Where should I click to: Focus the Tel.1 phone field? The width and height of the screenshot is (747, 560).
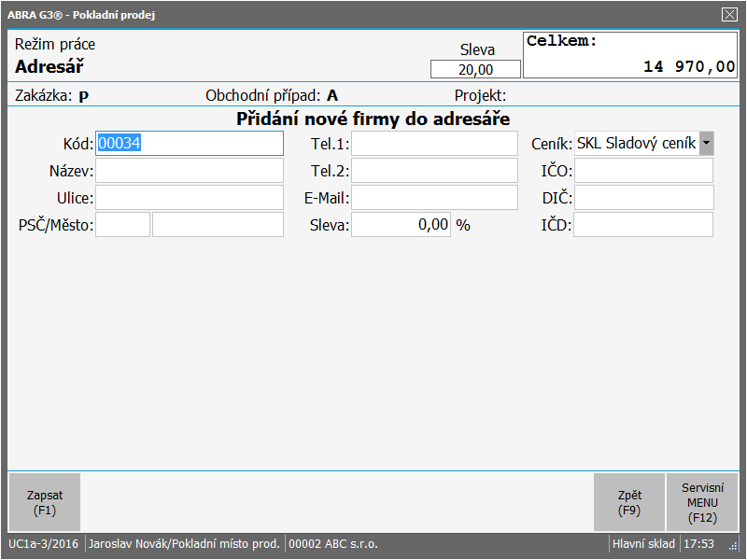pyautogui.click(x=434, y=143)
